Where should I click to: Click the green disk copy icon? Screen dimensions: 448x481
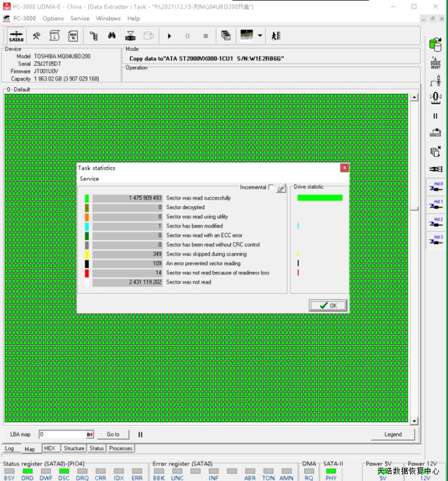[x=435, y=44]
